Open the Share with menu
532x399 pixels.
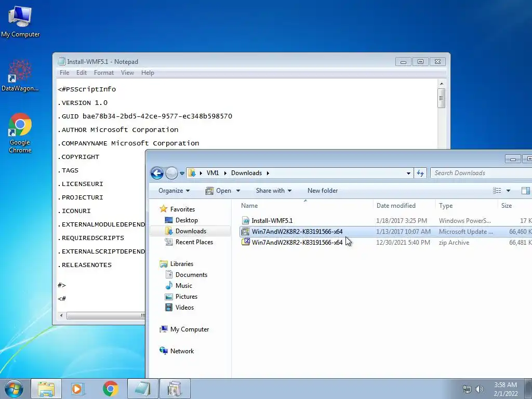[273, 191]
